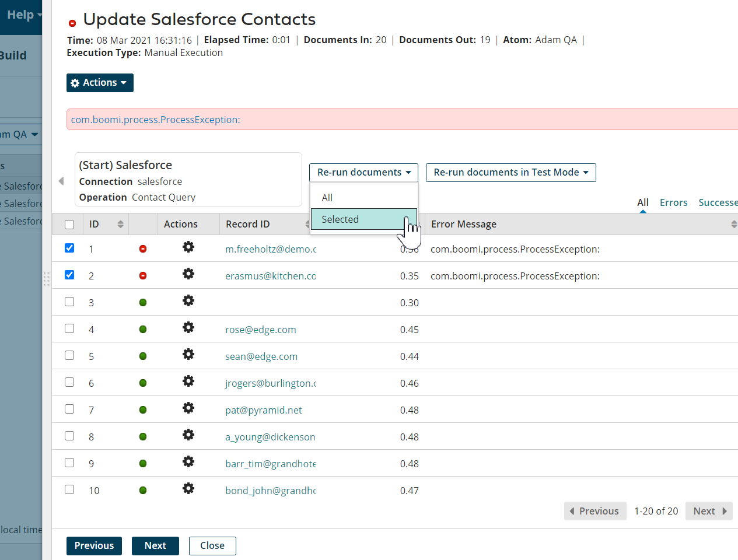The image size is (738, 560).
Task: Click the green success indicator for document 4
Action: pyautogui.click(x=143, y=328)
